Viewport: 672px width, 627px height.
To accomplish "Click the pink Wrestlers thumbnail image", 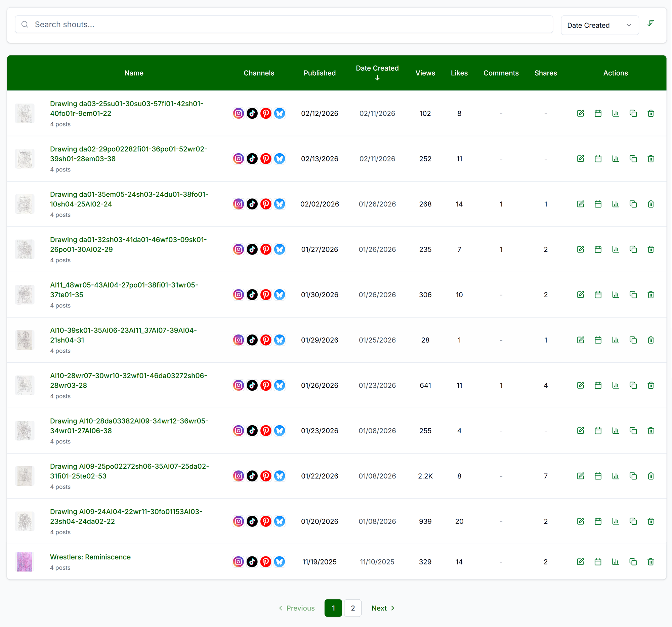I will [x=25, y=562].
